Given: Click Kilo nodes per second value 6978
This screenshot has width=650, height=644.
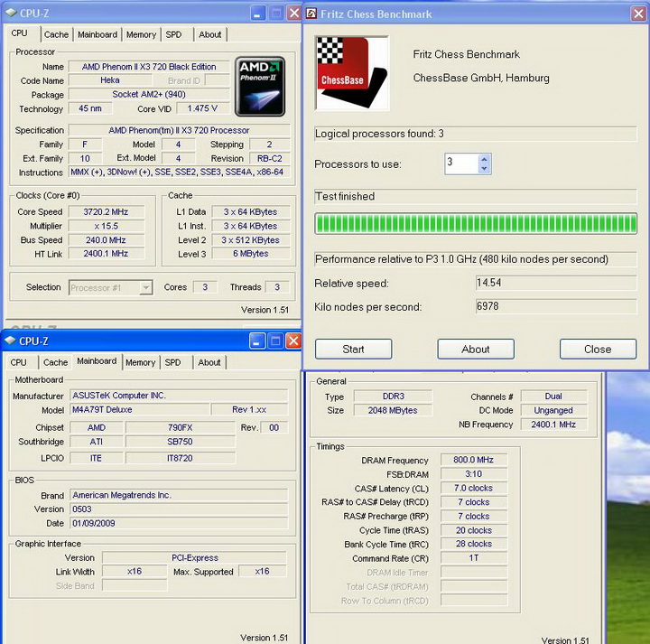Looking at the screenshot, I should pos(556,306).
